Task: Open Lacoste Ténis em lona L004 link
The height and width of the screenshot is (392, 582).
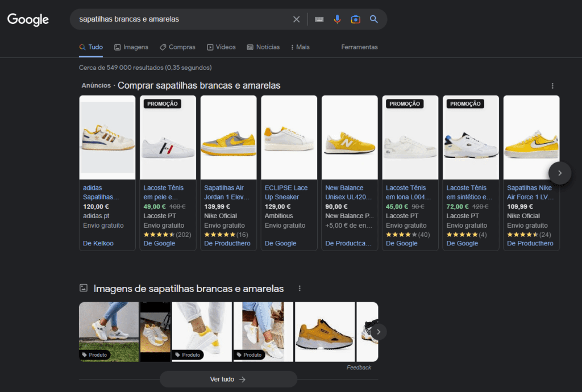Action: (x=408, y=193)
